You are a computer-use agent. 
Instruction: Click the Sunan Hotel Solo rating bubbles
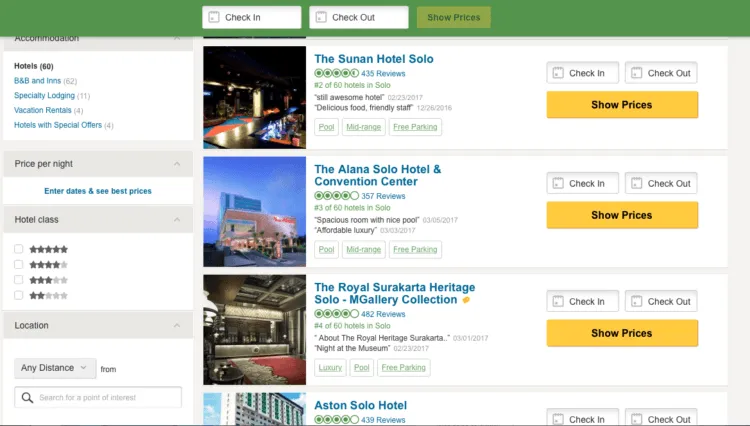tap(336, 73)
